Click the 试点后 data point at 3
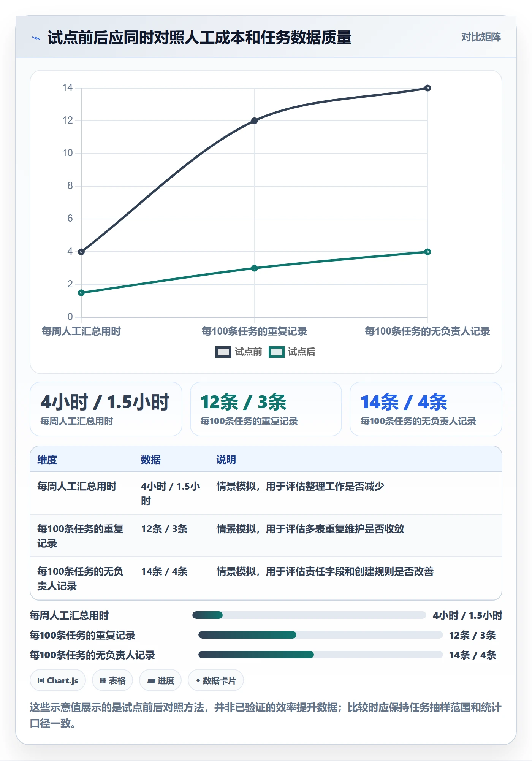532x761 pixels. coord(255,268)
